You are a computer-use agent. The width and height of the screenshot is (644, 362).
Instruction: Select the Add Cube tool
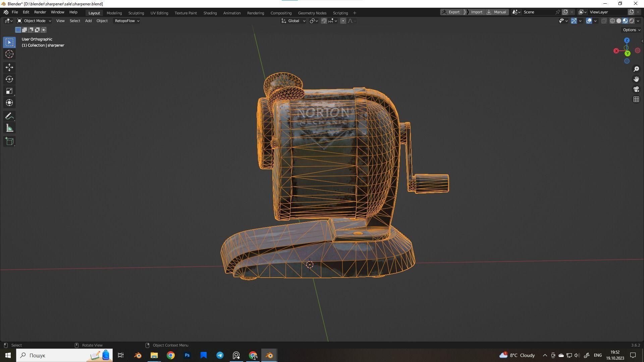9,141
